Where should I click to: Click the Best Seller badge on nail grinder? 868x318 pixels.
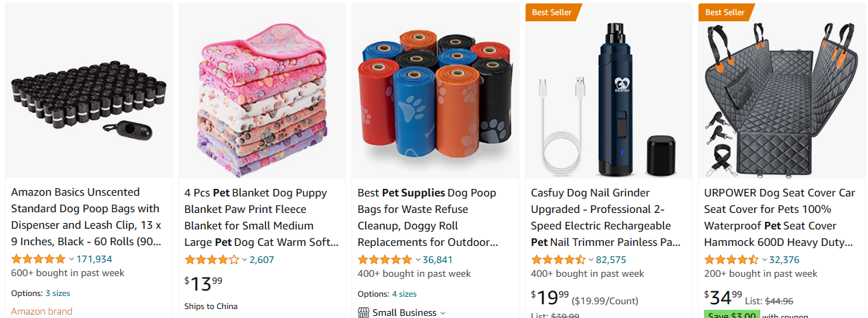552,12
